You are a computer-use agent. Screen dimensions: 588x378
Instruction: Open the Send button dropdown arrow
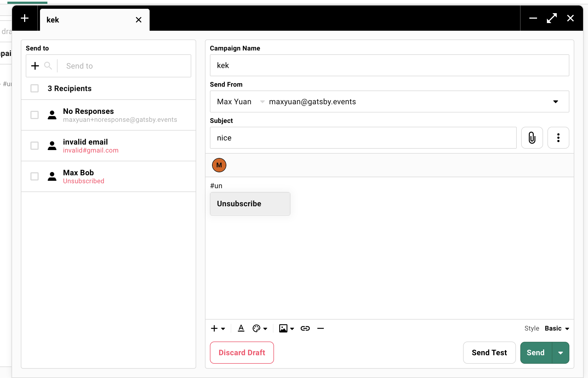(561, 353)
